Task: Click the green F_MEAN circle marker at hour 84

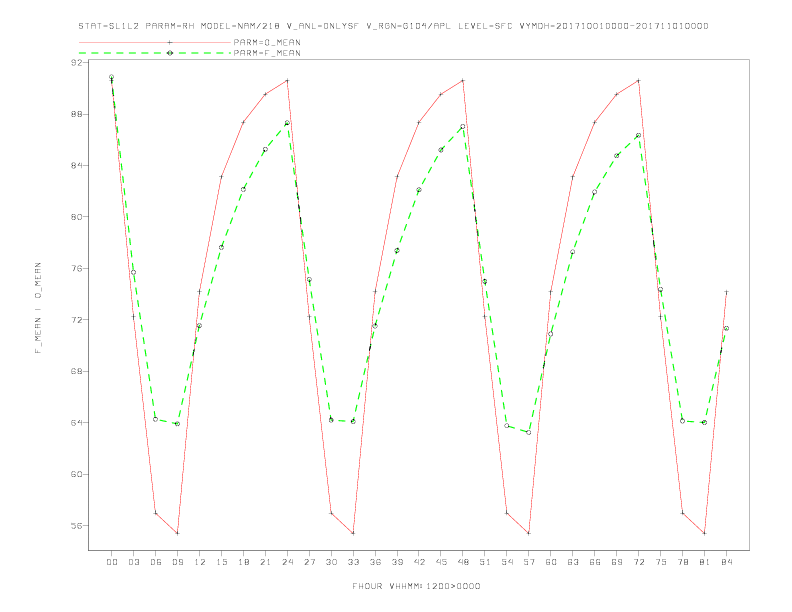Action: pos(726,328)
